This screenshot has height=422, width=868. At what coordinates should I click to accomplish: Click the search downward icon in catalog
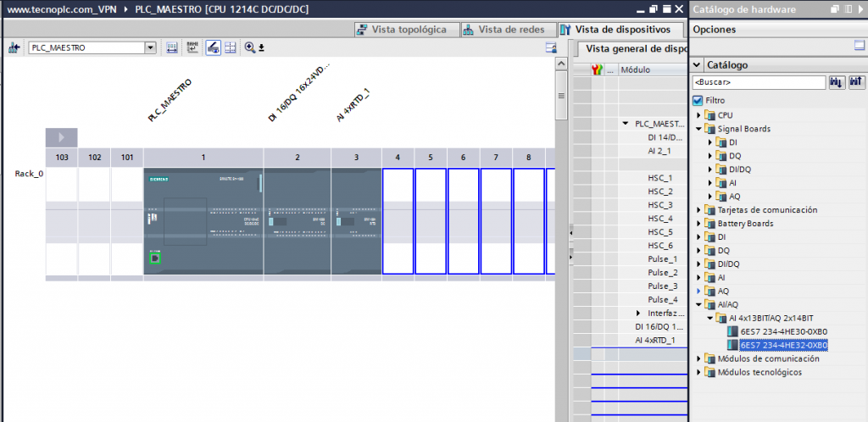tap(837, 82)
